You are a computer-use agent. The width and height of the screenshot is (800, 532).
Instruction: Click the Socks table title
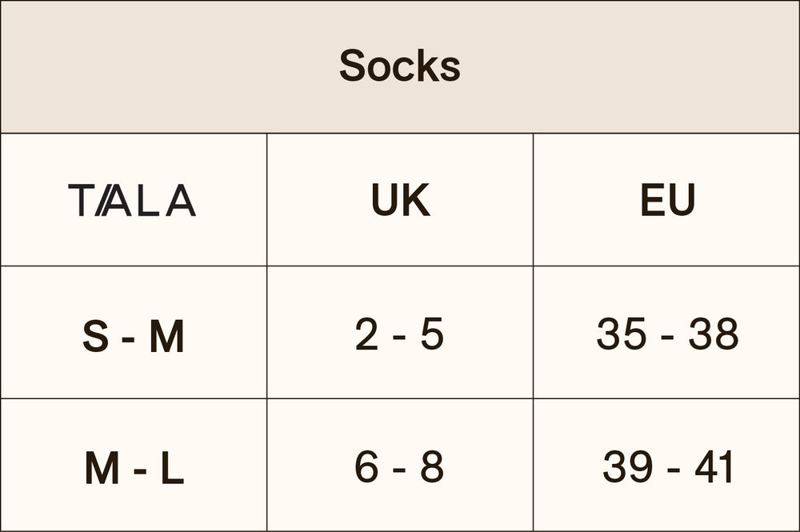coord(400,66)
